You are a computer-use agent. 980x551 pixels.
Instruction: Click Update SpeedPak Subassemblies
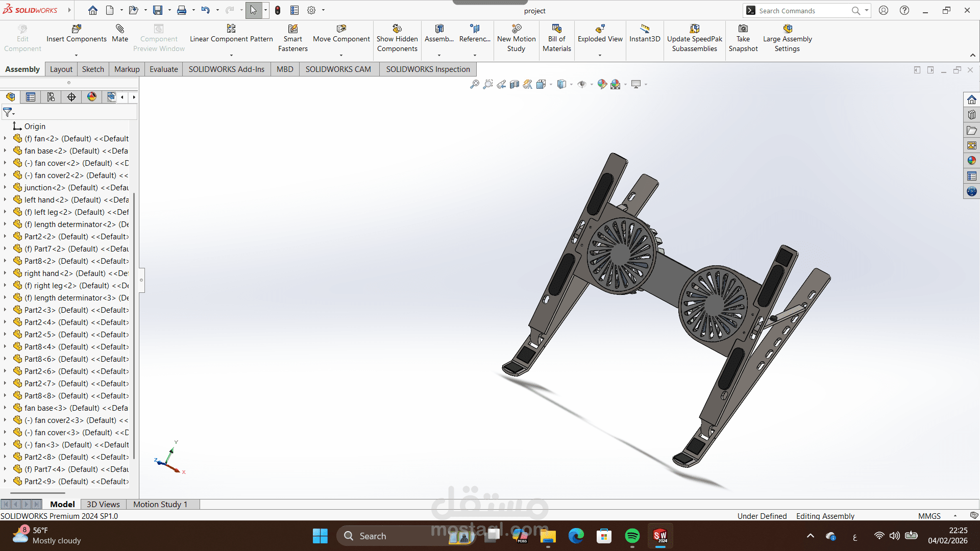(x=695, y=38)
